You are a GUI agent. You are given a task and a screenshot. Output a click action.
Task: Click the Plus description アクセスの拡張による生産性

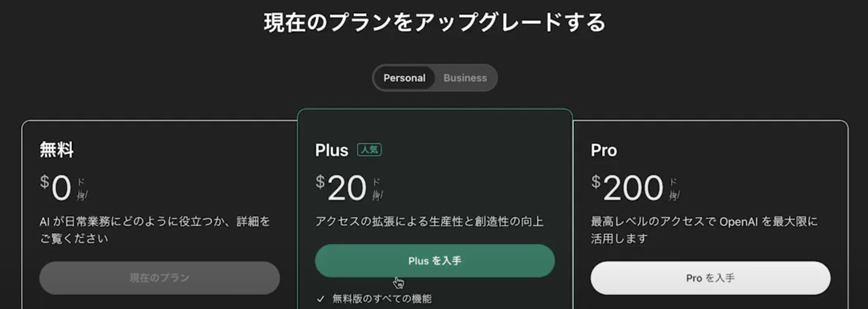click(x=429, y=221)
